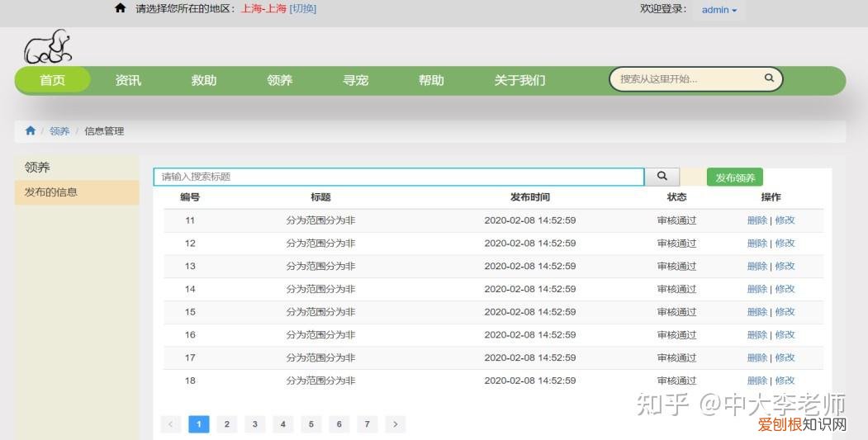Click the 状态 column header
The height and width of the screenshot is (440, 868).
tap(676, 197)
